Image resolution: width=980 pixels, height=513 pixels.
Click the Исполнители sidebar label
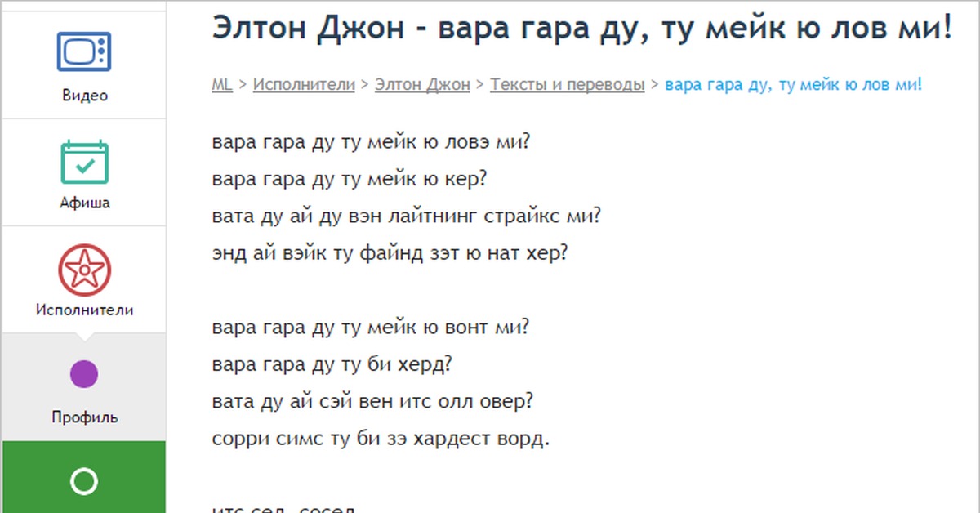84,310
